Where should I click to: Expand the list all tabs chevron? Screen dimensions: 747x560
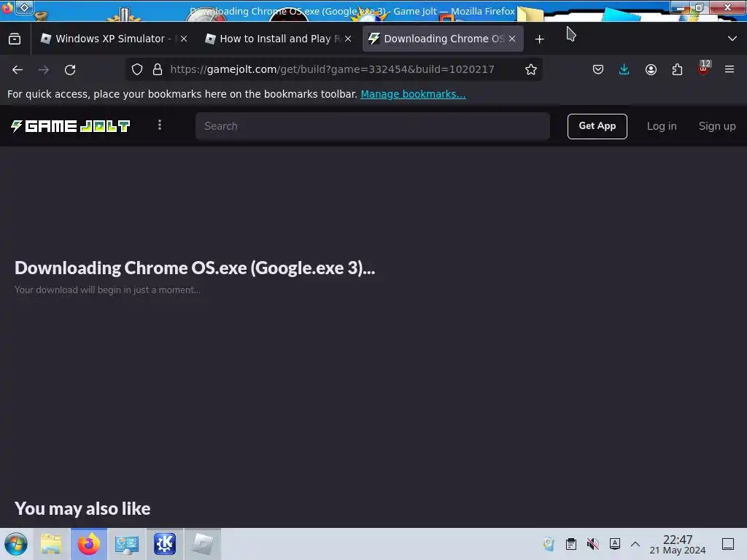point(732,39)
